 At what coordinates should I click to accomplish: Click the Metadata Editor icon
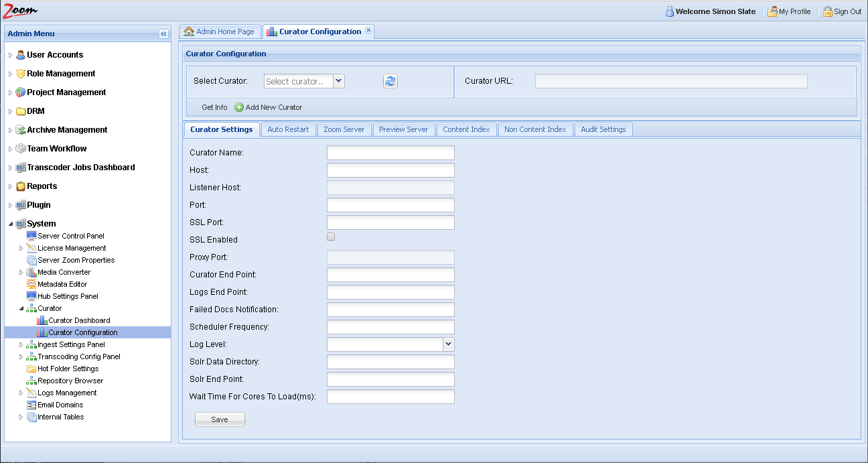31,284
